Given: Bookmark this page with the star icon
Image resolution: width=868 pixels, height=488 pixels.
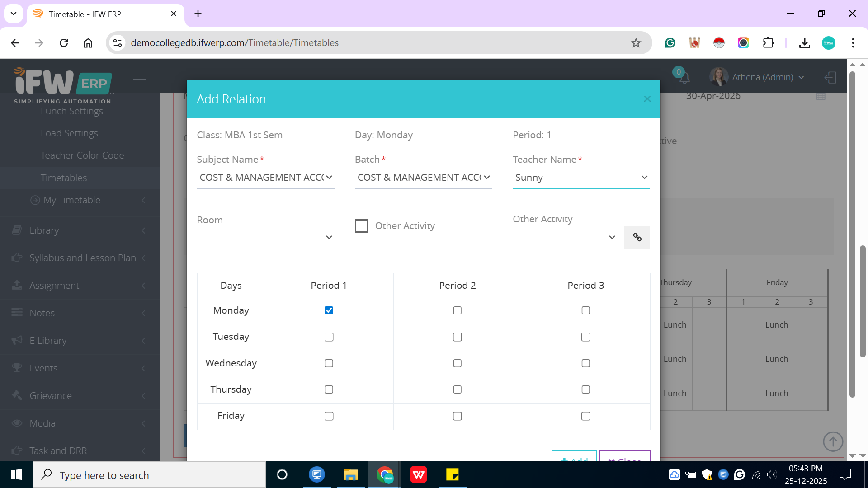Looking at the screenshot, I should point(636,43).
